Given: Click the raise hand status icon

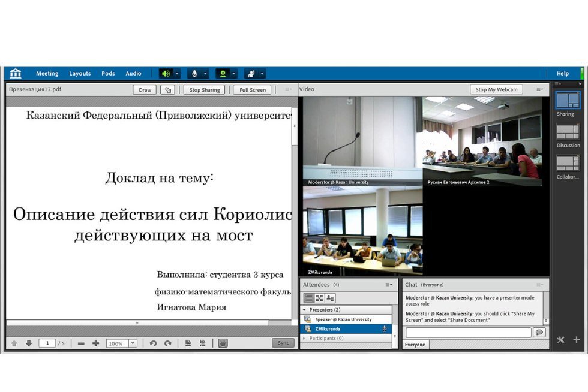Looking at the screenshot, I should 251,73.
